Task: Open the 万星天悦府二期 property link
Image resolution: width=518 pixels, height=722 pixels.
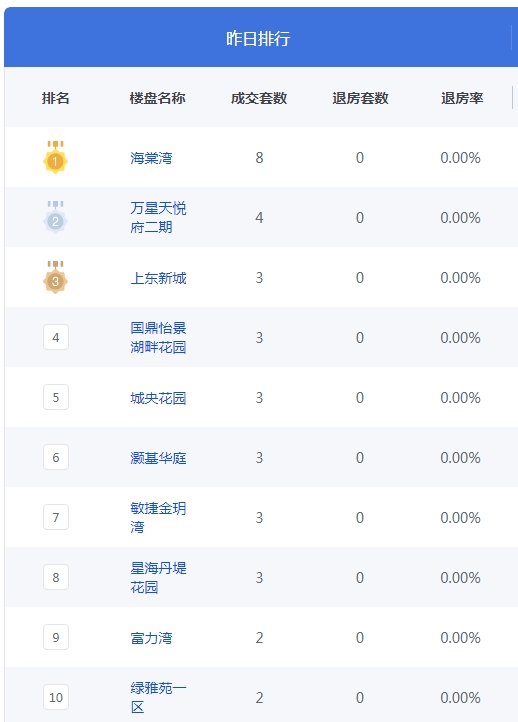Action: (158, 217)
